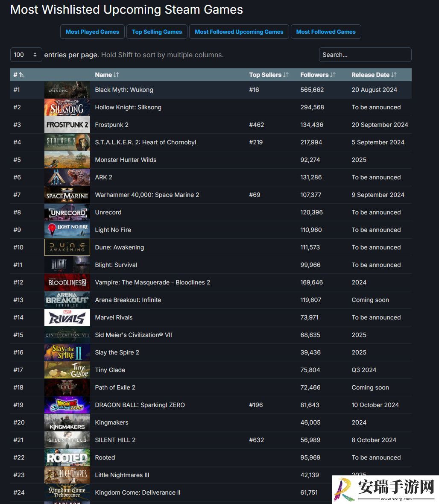Click followers count 565,662

pyautogui.click(x=312, y=90)
